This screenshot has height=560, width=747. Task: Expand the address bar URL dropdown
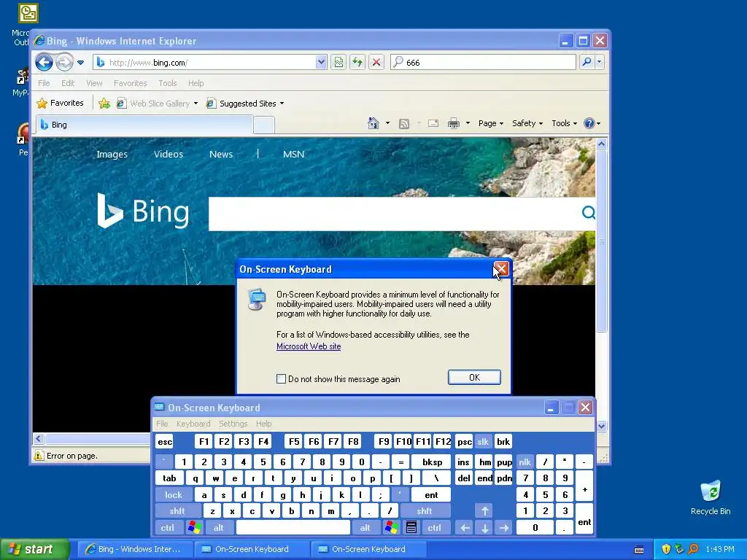coord(321,62)
